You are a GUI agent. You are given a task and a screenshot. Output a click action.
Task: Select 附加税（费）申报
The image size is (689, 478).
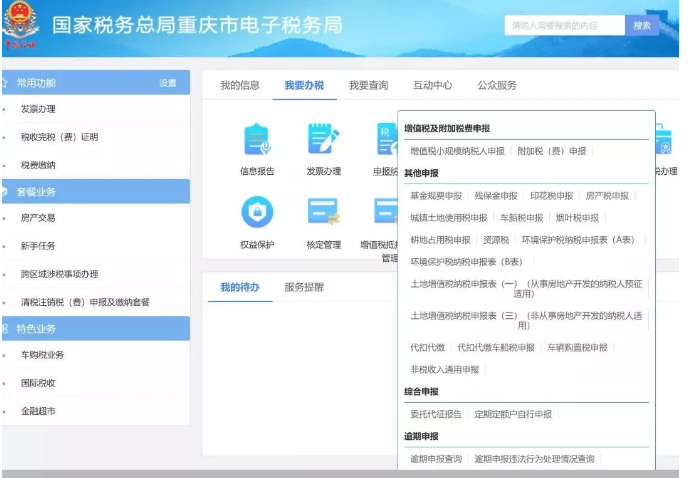tap(551, 151)
